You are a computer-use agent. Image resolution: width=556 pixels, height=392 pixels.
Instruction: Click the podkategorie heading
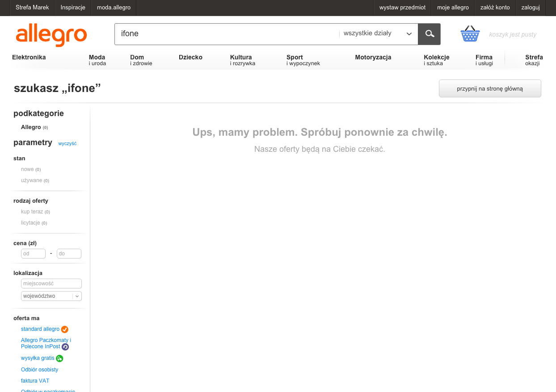pyautogui.click(x=38, y=113)
